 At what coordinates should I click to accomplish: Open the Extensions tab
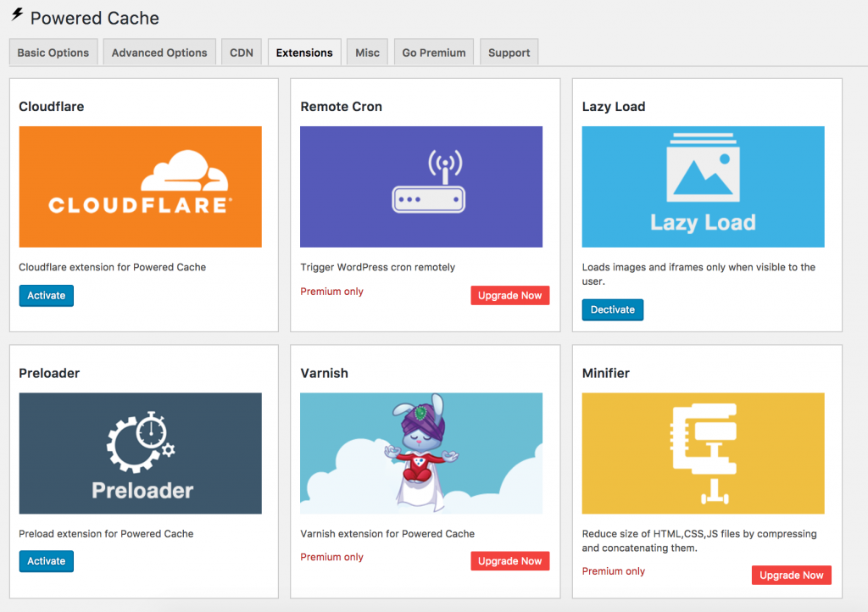304,53
